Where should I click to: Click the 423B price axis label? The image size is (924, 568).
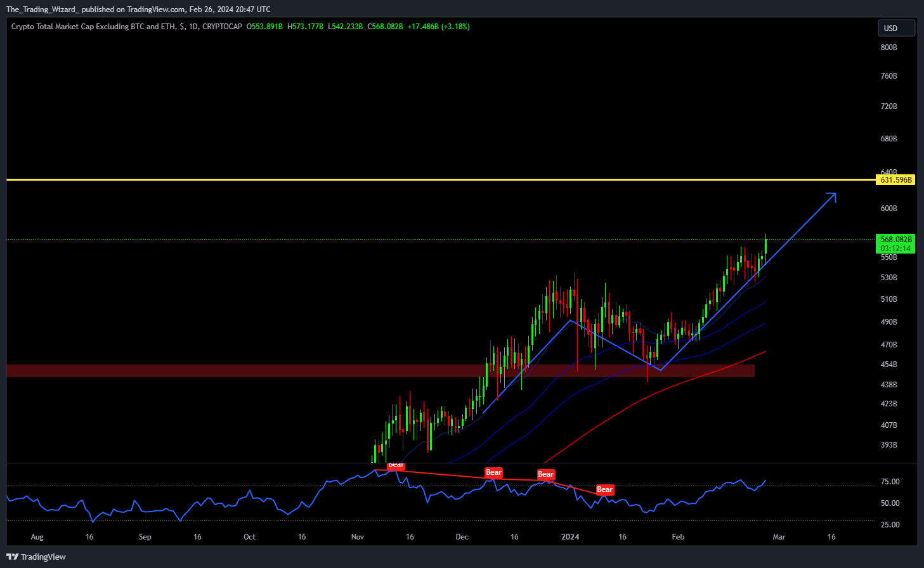pos(889,404)
